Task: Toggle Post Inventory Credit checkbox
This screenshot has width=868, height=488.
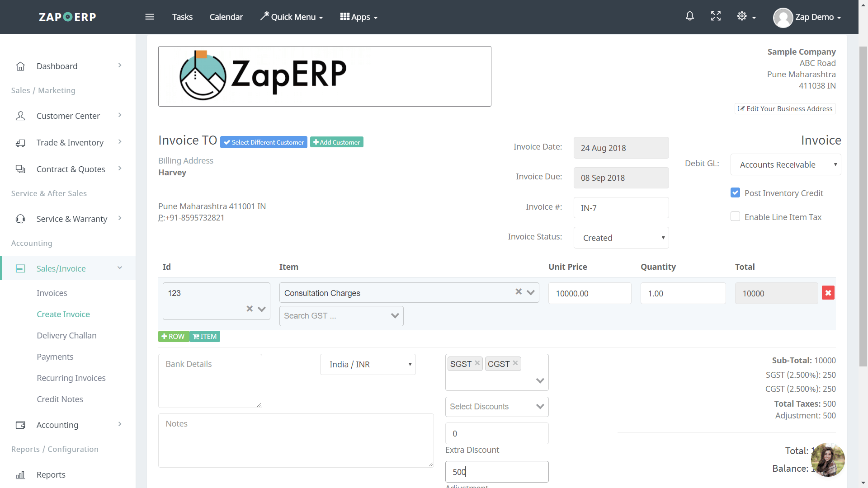Action: pyautogui.click(x=736, y=192)
